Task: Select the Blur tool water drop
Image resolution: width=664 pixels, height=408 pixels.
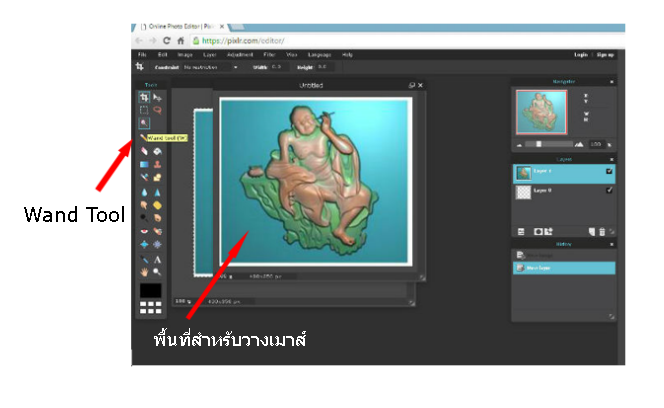Action: (x=144, y=192)
